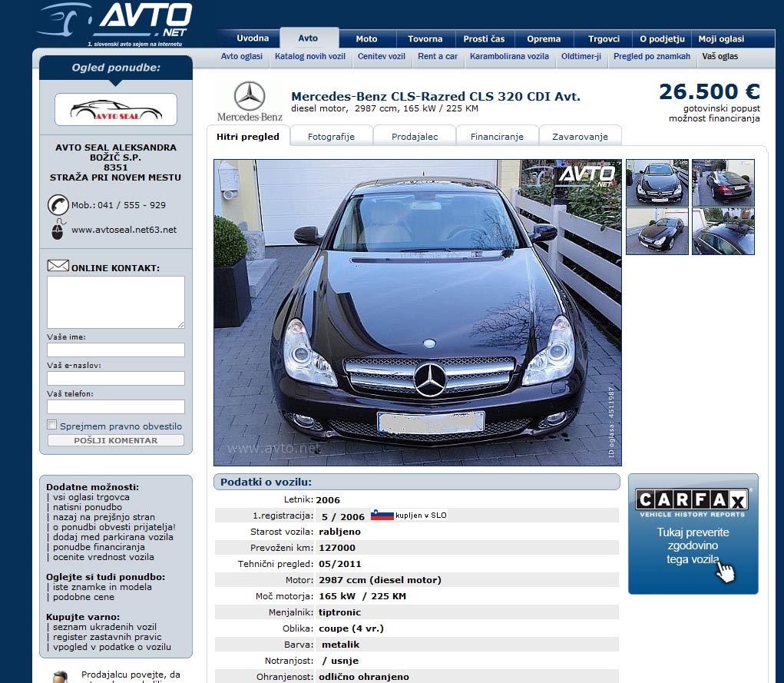Click the Slovenian flag icon
Screen dimensions: 784x683
[382, 515]
